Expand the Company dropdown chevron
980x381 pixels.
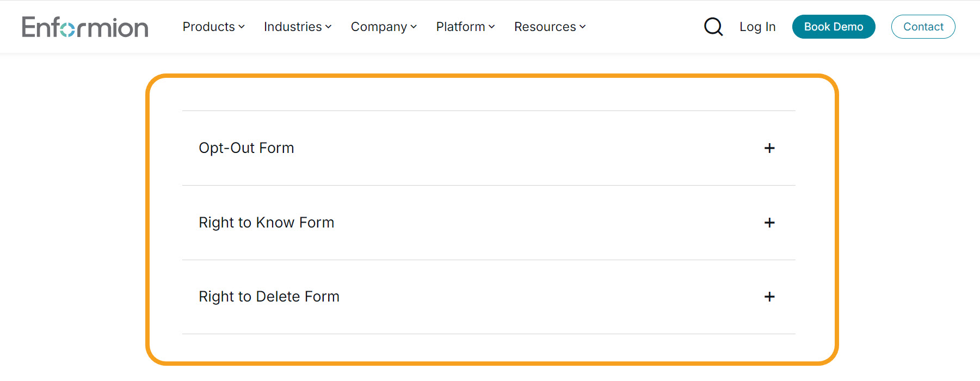414,27
